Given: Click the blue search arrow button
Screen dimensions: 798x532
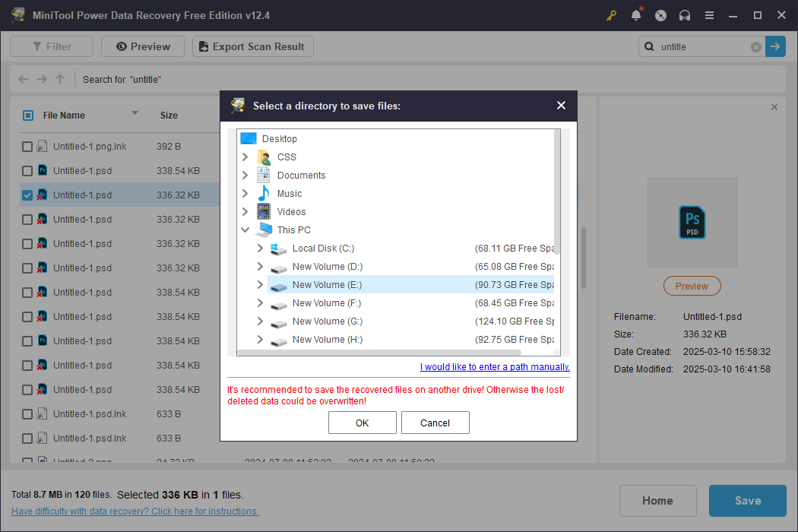Looking at the screenshot, I should (x=775, y=46).
